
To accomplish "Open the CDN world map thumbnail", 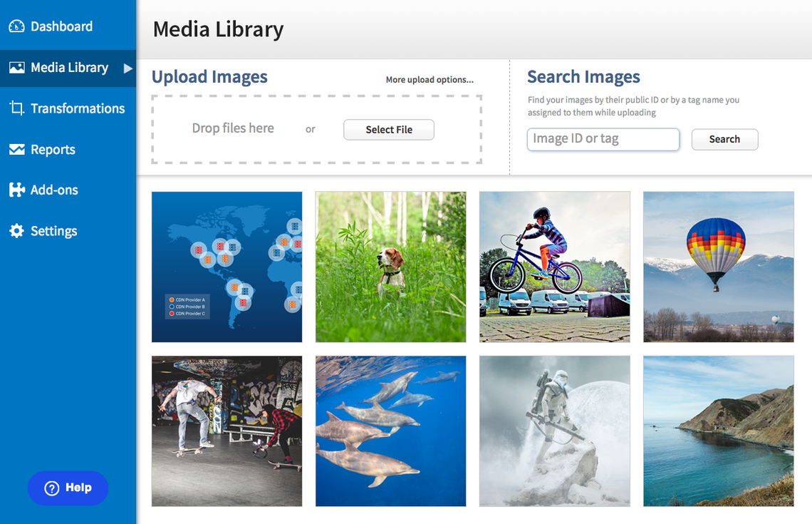I will coord(227,267).
